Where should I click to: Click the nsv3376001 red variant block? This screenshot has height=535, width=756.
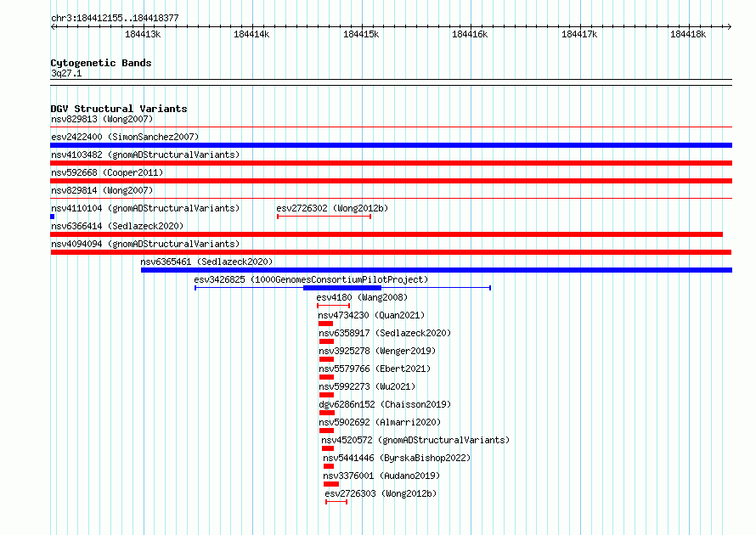331,484
